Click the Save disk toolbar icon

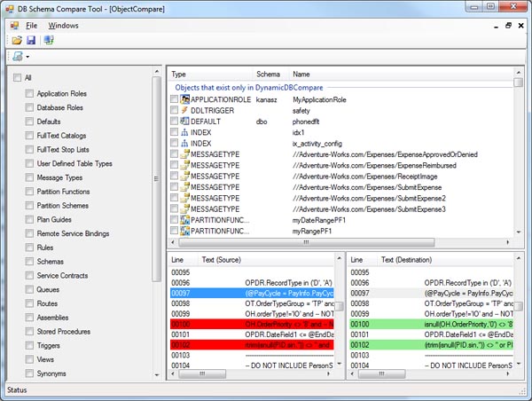click(x=31, y=41)
